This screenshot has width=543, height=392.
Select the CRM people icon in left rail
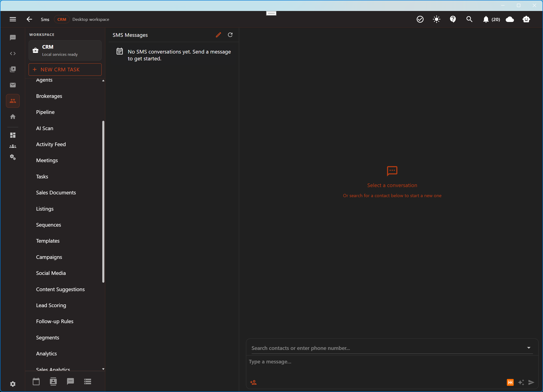13,101
